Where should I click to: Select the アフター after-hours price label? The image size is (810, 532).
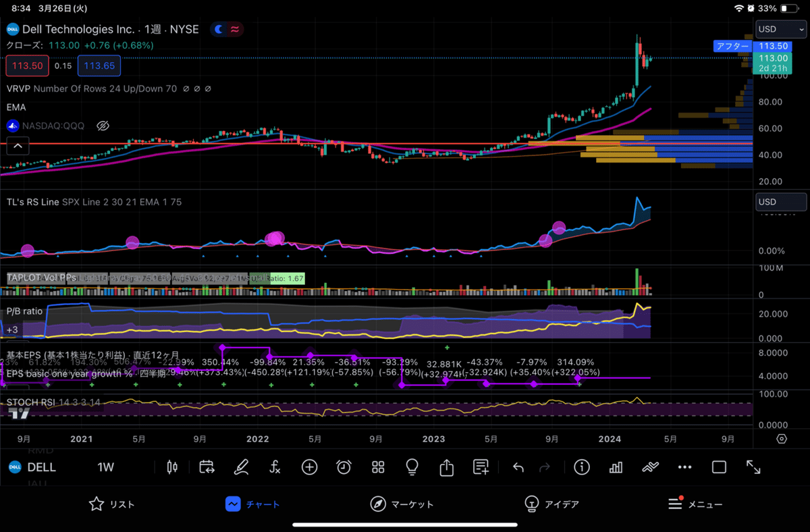[733, 46]
